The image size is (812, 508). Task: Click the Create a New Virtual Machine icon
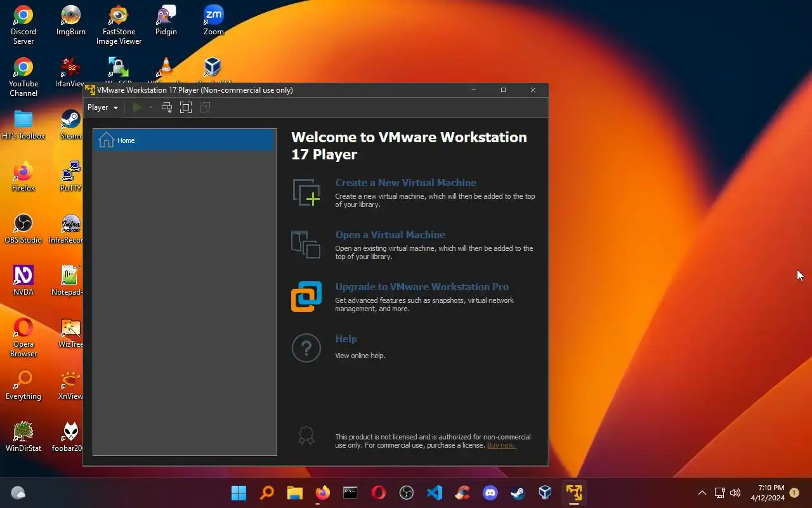coord(306,192)
